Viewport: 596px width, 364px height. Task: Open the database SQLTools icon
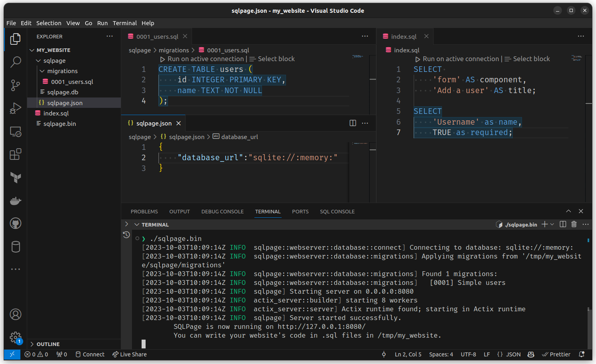(15, 247)
